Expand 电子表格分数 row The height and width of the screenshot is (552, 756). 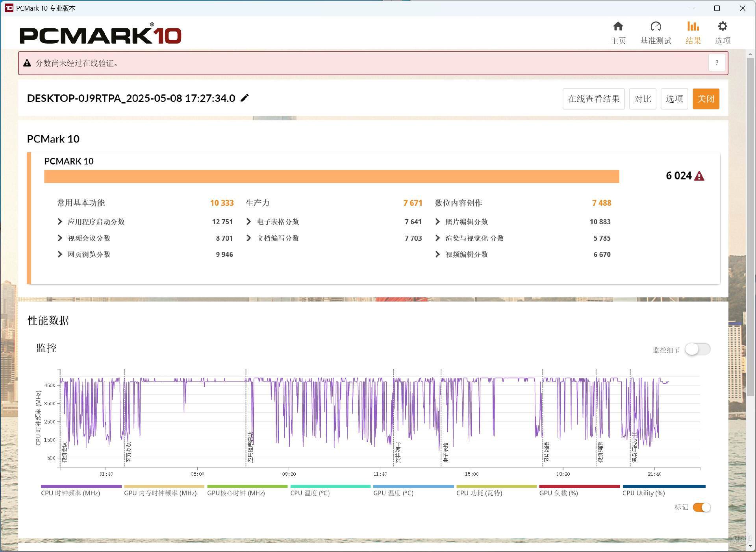point(248,222)
